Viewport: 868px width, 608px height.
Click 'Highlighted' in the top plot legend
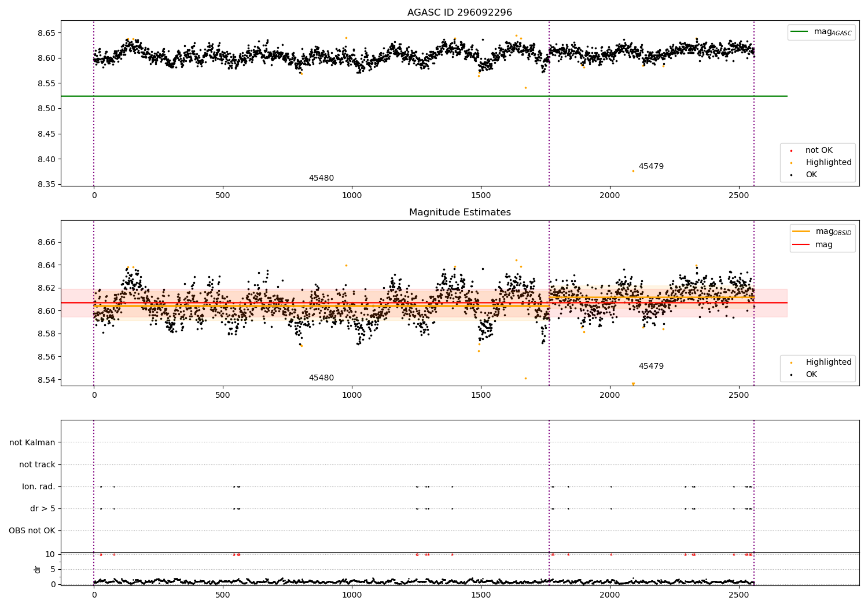821,163
